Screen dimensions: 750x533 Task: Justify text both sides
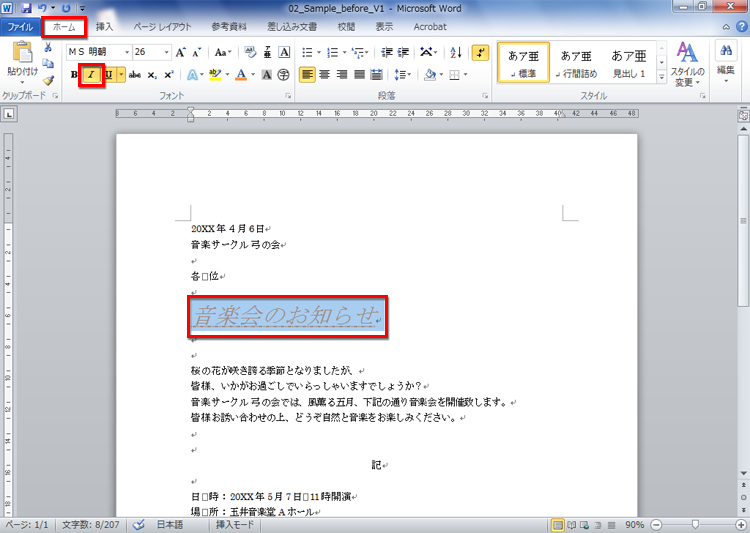click(x=359, y=75)
